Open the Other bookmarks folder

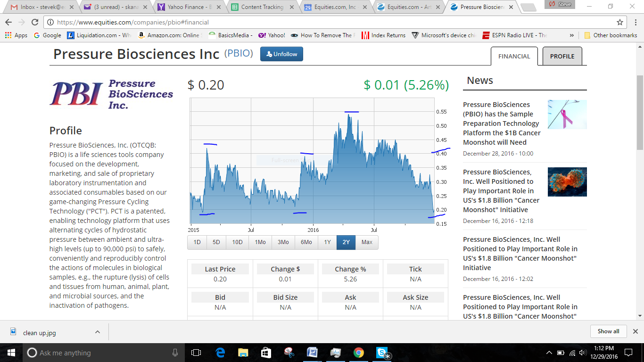click(611, 35)
